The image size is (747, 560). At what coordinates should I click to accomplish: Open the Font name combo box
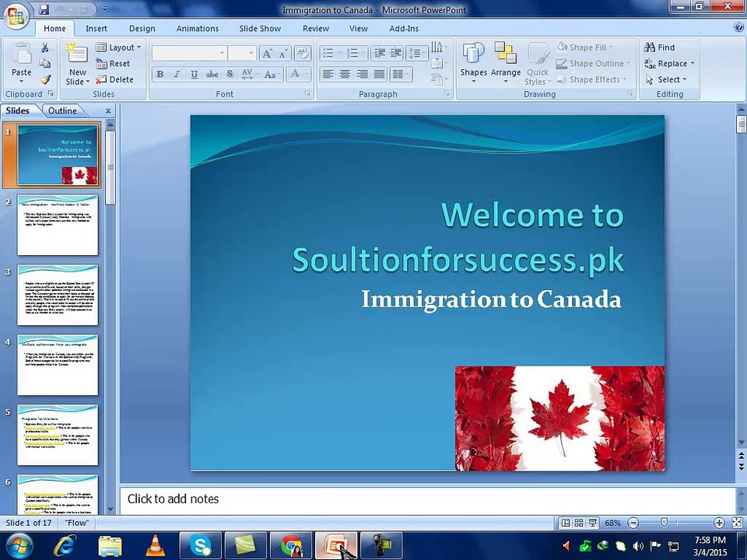pos(189,53)
